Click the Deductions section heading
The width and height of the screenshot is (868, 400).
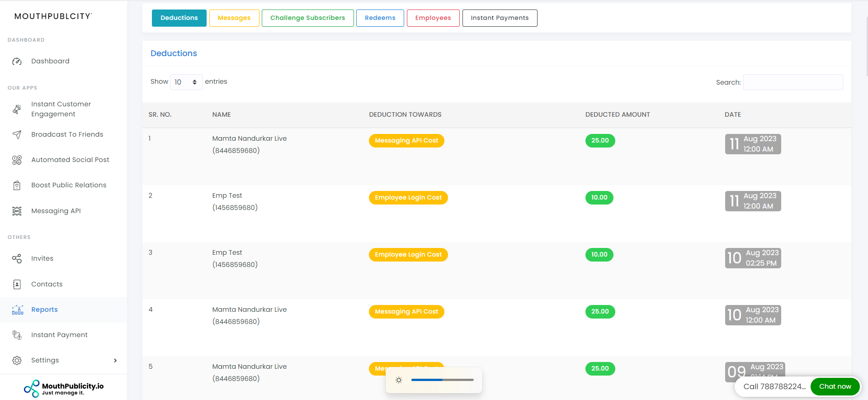(x=174, y=53)
